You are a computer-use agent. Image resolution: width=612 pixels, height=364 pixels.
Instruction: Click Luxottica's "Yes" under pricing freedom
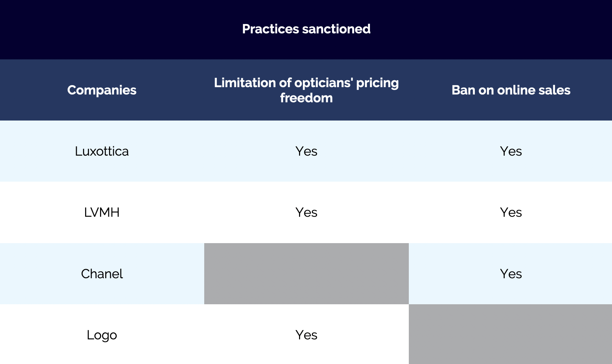306,151
